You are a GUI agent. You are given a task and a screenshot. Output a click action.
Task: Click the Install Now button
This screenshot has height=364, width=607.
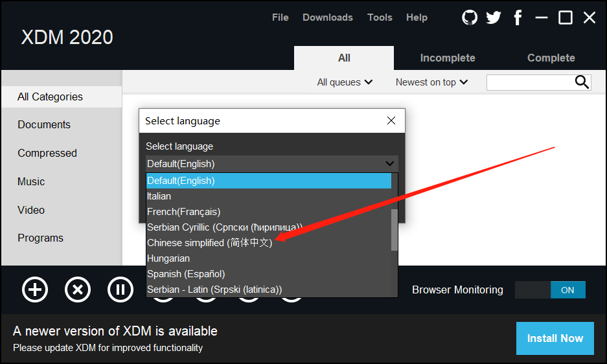point(555,338)
